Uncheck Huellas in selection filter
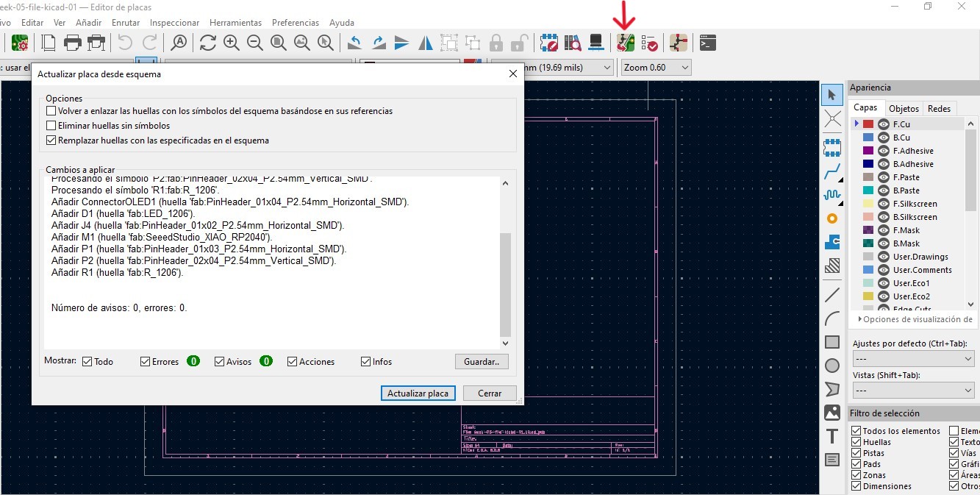This screenshot has width=980, height=495. point(856,442)
